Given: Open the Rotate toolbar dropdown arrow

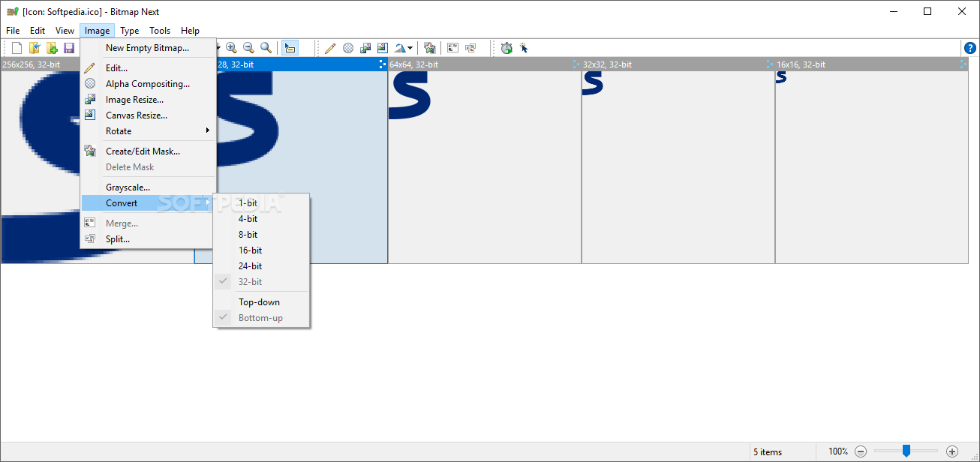Looking at the screenshot, I should tap(410, 48).
